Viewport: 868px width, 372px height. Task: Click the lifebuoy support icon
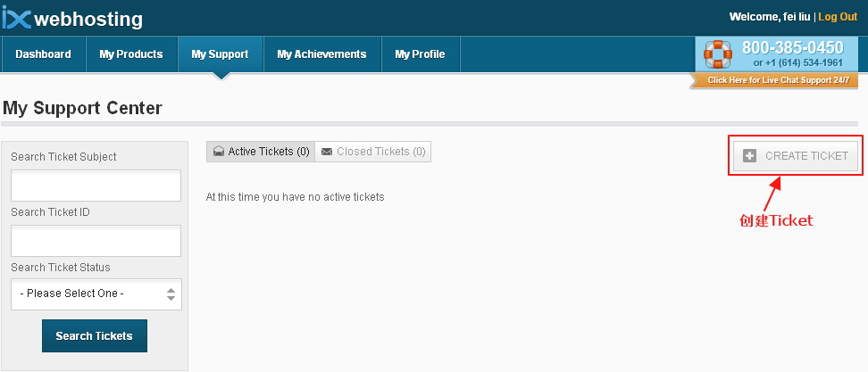[x=718, y=54]
